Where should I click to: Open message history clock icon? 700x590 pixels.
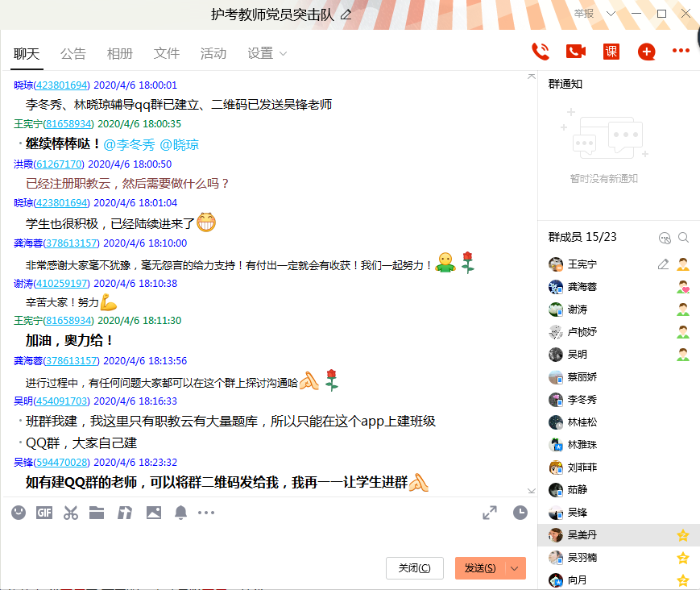[520, 513]
